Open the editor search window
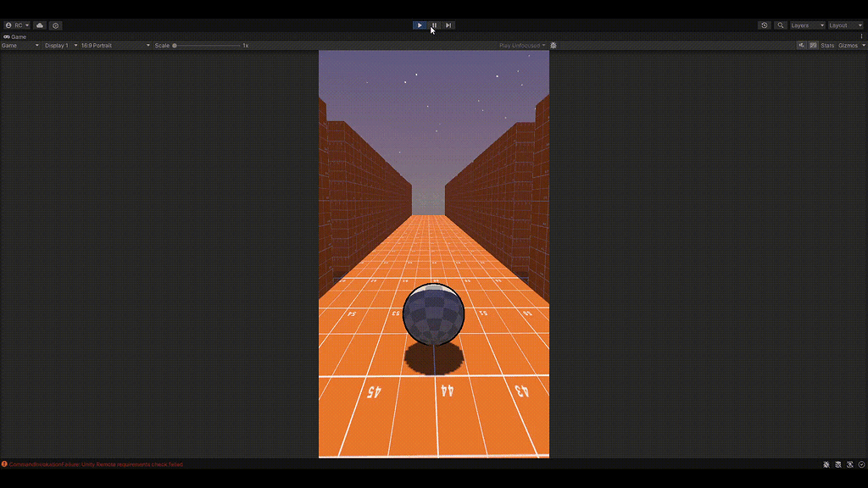This screenshot has height=488, width=868. 780,25
